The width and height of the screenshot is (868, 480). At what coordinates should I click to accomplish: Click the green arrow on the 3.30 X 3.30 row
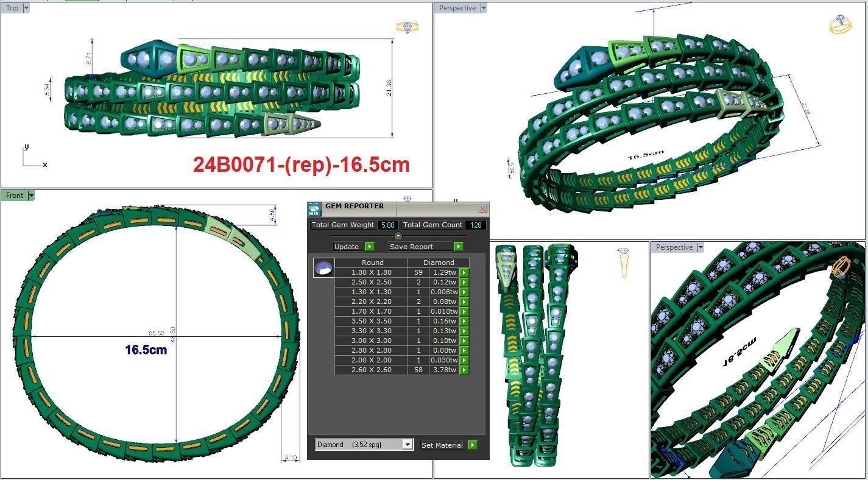point(464,331)
